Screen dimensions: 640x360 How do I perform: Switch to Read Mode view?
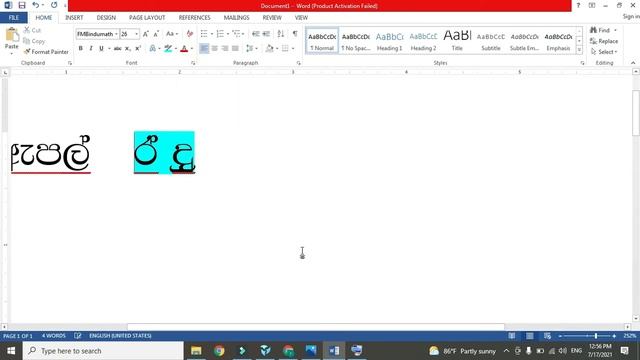click(x=511, y=336)
